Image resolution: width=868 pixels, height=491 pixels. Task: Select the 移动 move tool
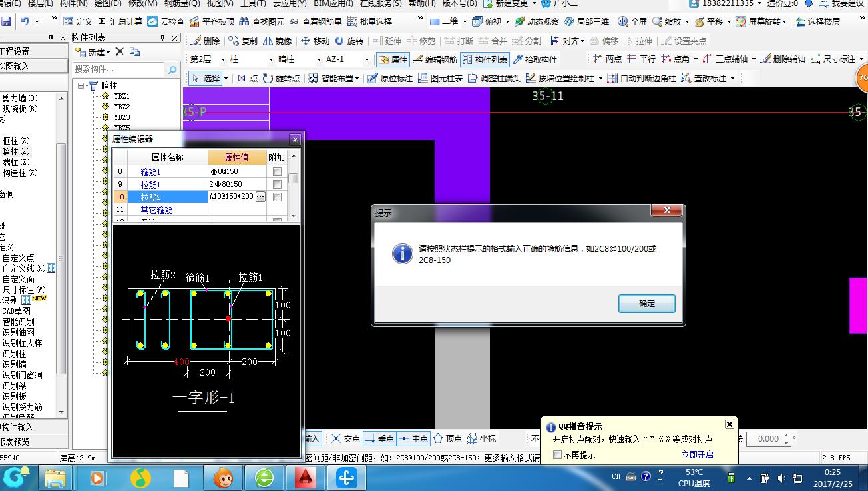click(315, 41)
